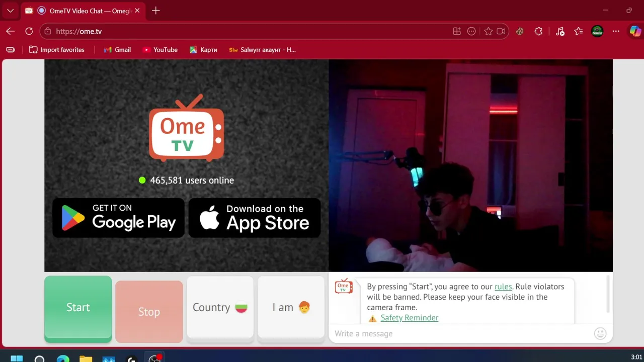
Task: Open Edge Settings and more menu
Action: [616, 31]
